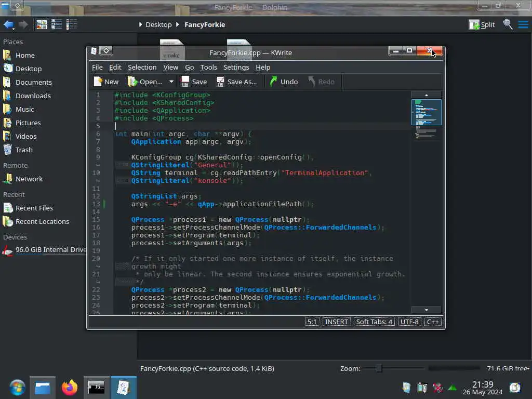Viewport: 532px width, 399px height.
Task: Adjust Dolphin's Zoom slider handle
Action: (x=379, y=368)
